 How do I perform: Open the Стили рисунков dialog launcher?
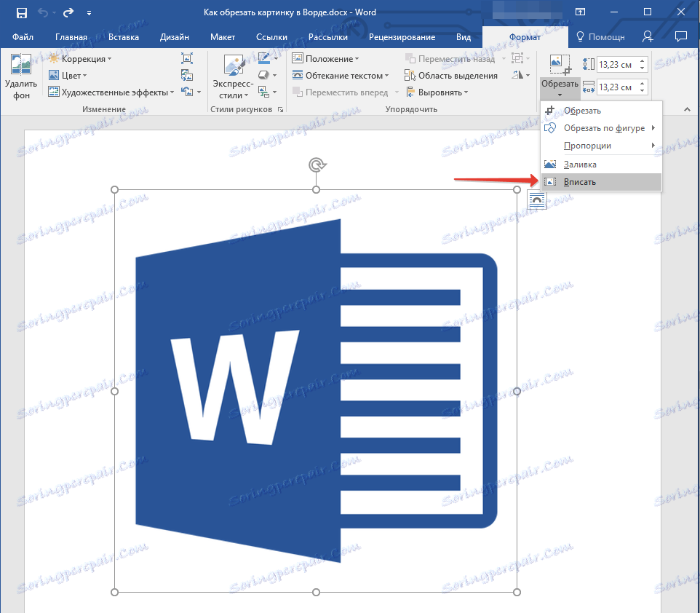280,109
